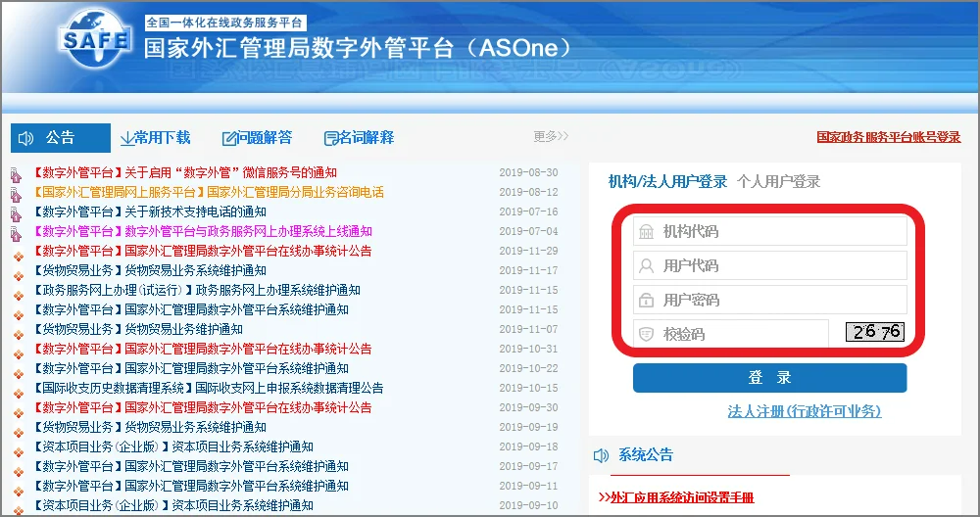Switch to 个人用户登录 tab
The height and width of the screenshot is (517, 980).
coord(778,181)
